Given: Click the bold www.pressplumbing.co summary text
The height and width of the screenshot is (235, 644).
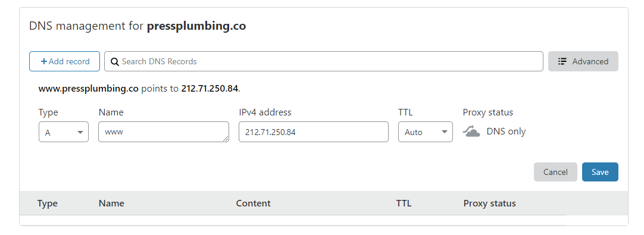Looking at the screenshot, I should tap(88, 89).
